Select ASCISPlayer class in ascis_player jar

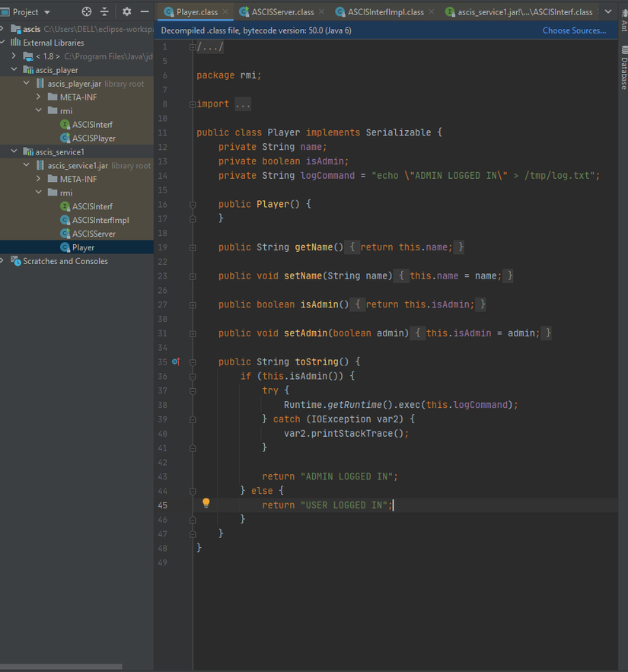click(94, 139)
